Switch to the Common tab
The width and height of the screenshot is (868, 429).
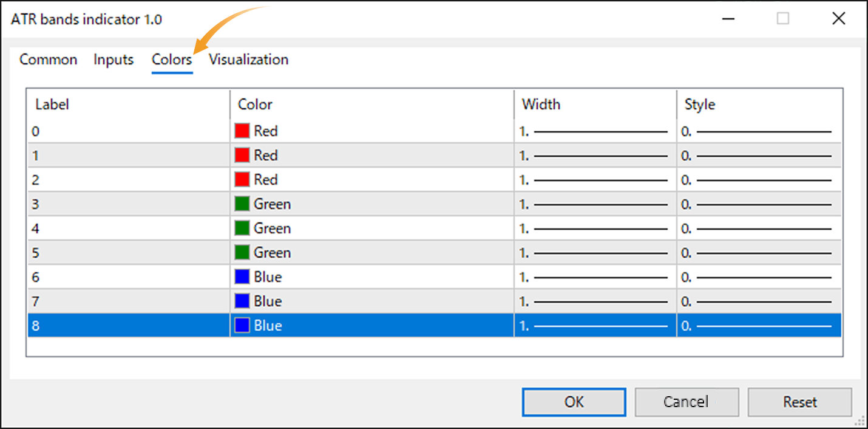pyautogui.click(x=48, y=59)
